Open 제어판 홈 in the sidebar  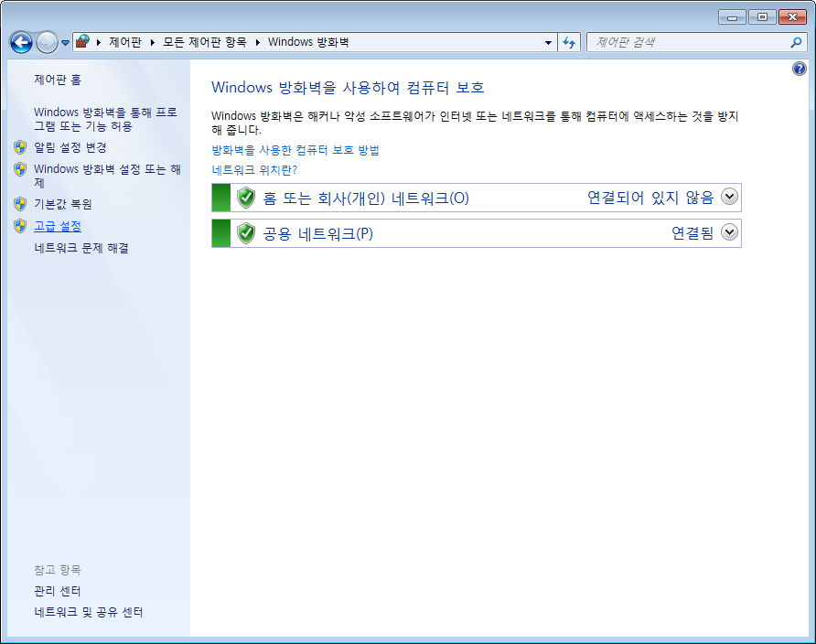coord(58,80)
